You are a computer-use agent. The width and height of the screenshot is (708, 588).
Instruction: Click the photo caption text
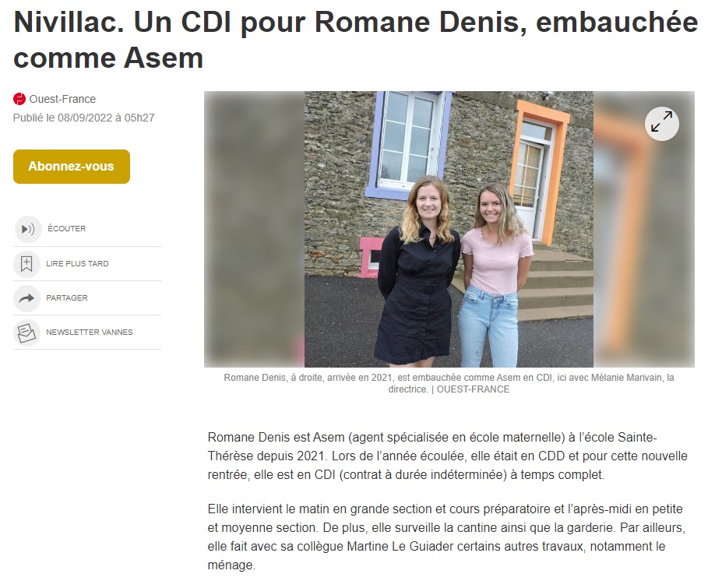[449, 383]
